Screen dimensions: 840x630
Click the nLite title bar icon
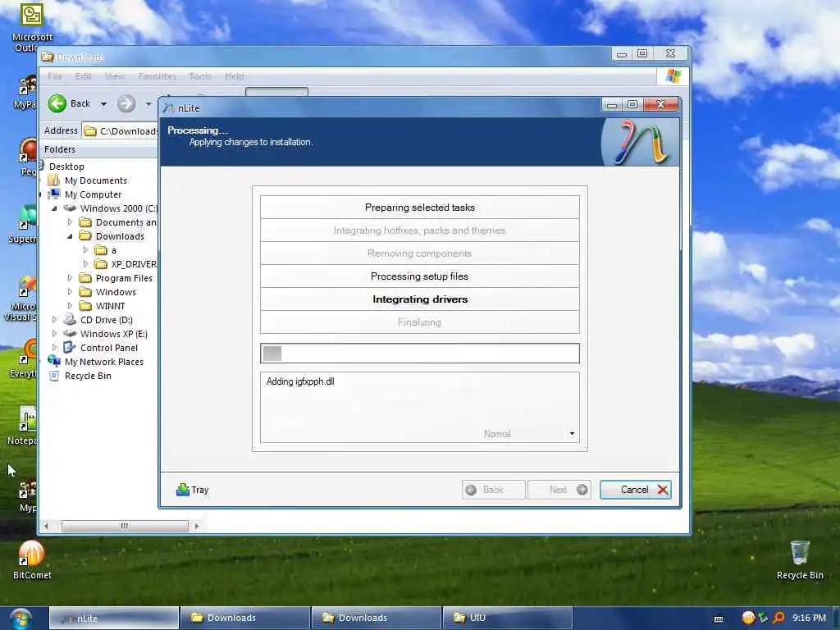coord(169,107)
